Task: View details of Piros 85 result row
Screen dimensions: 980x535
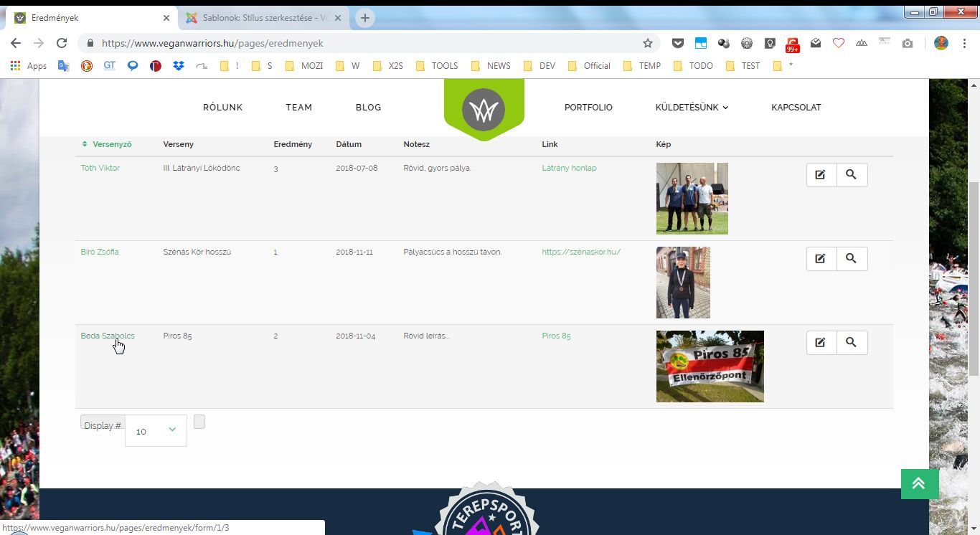Action: (852, 343)
